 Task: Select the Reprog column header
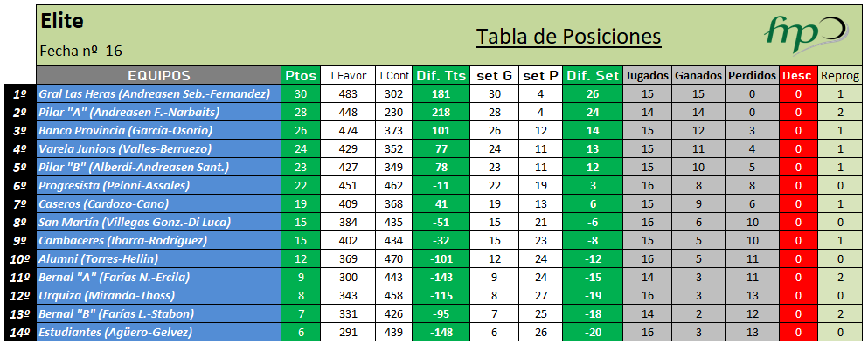click(840, 76)
